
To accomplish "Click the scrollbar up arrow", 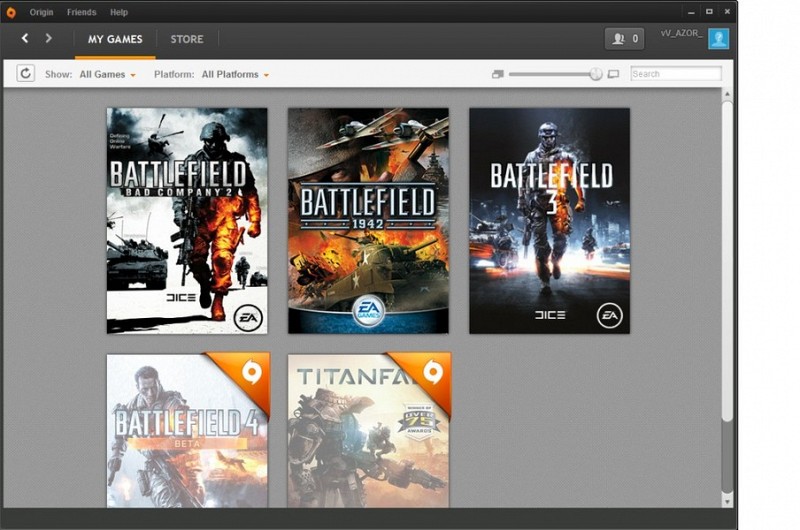I will 728,94.
